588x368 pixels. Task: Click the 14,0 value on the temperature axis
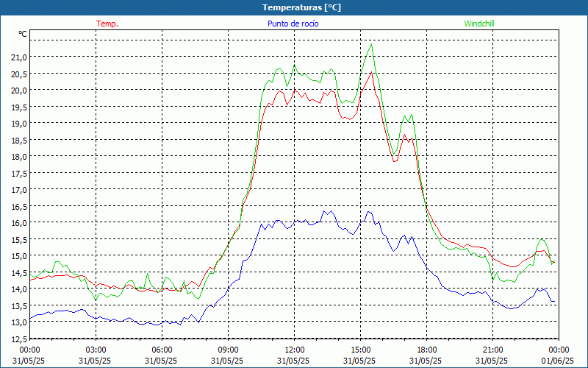pos(20,289)
